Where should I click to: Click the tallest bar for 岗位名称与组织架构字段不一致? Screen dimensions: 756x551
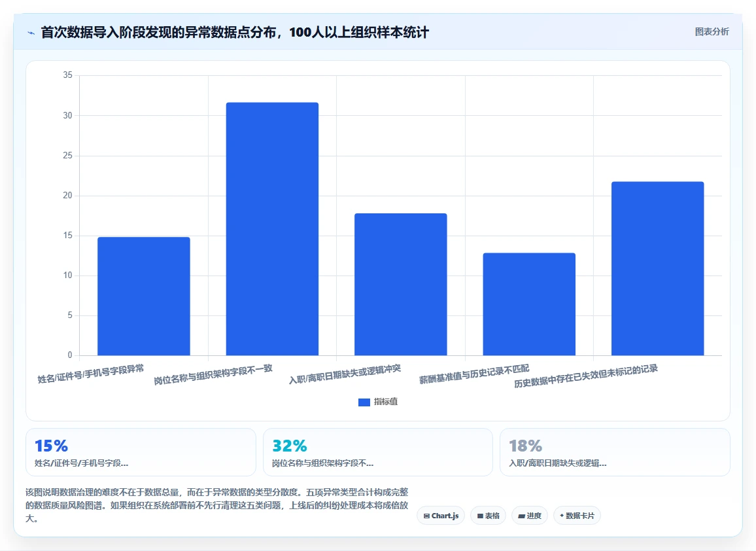(273, 229)
